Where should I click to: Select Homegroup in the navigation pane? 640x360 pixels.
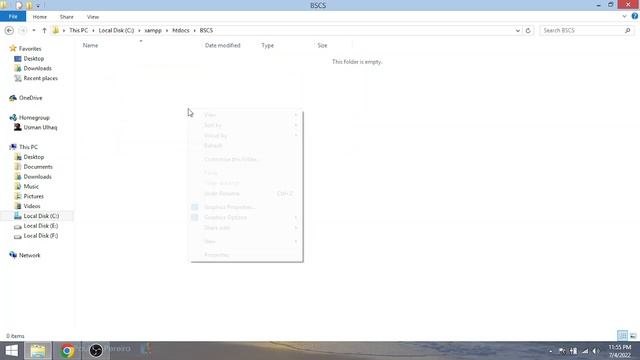[x=34, y=118]
